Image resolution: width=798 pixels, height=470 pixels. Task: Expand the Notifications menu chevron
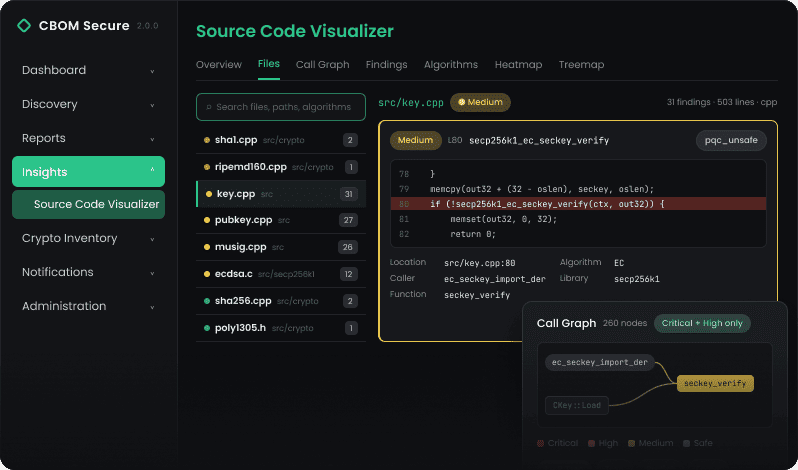tap(152, 273)
